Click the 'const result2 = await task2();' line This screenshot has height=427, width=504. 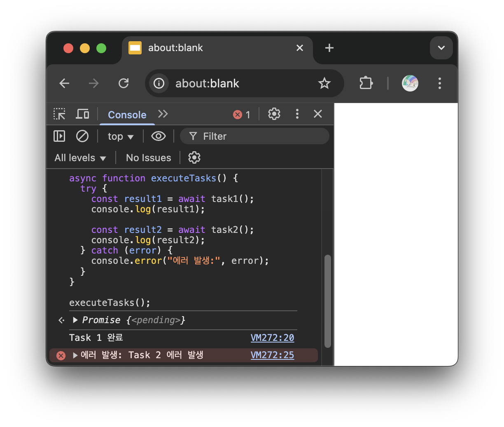pos(173,230)
